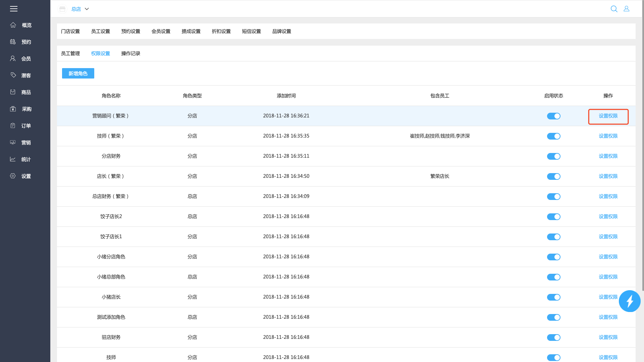Image resolution: width=644 pixels, height=362 pixels.
Task: Switch to 折扣设置 tab
Action: [x=221, y=31]
